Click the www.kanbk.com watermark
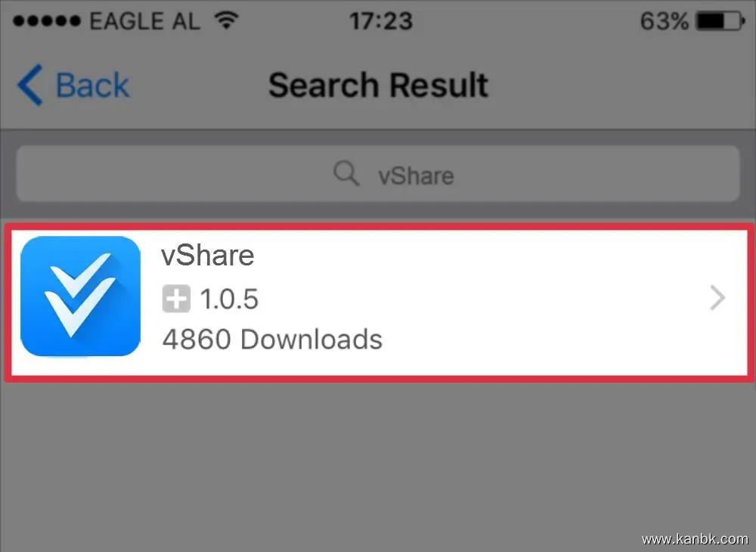The image size is (756, 552). [x=696, y=538]
